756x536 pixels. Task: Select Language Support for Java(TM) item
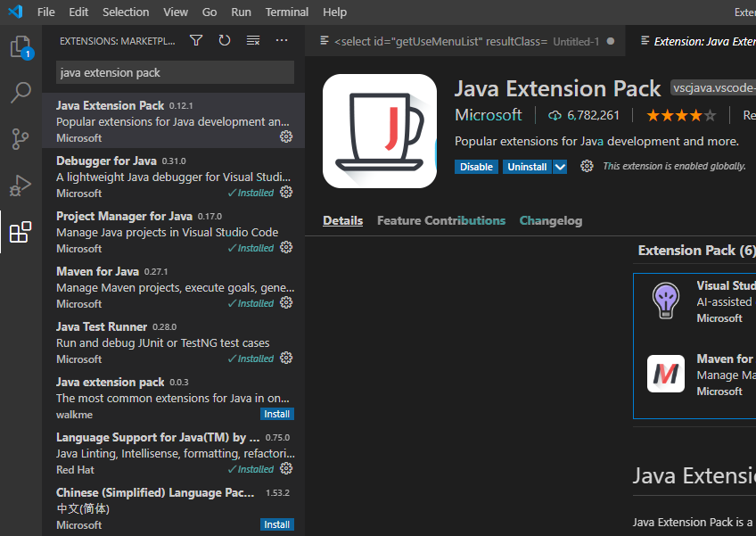click(174, 452)
